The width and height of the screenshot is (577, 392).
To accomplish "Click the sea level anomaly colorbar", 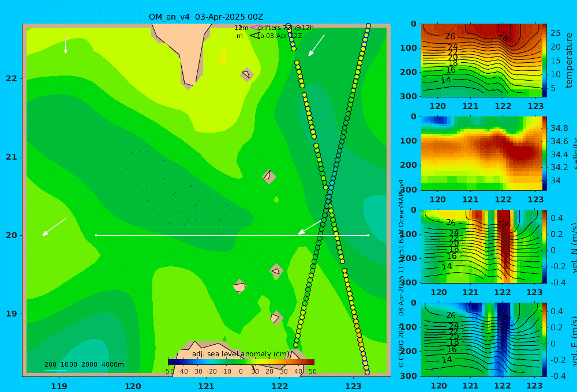I will point(241,362).
